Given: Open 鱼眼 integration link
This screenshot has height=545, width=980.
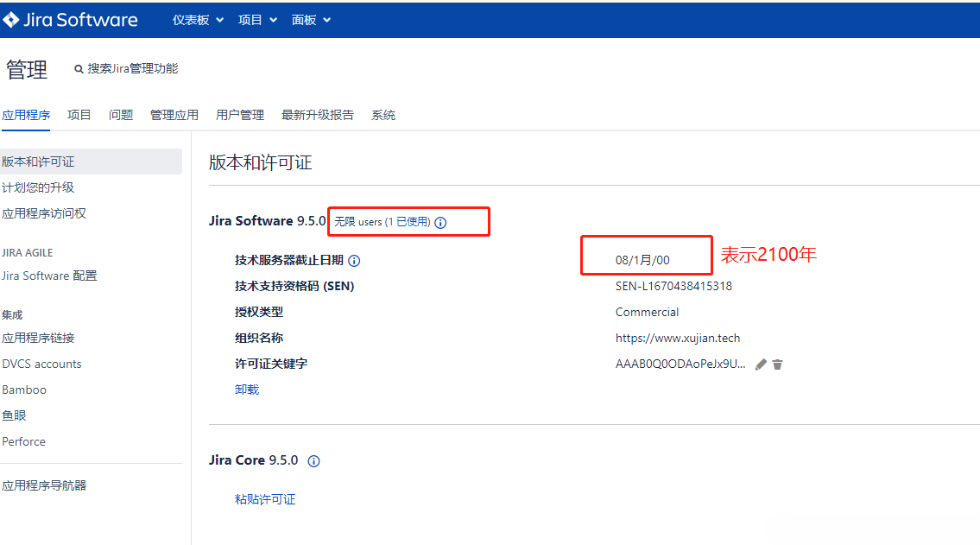Looking at the screenshot, I should 14,415.
